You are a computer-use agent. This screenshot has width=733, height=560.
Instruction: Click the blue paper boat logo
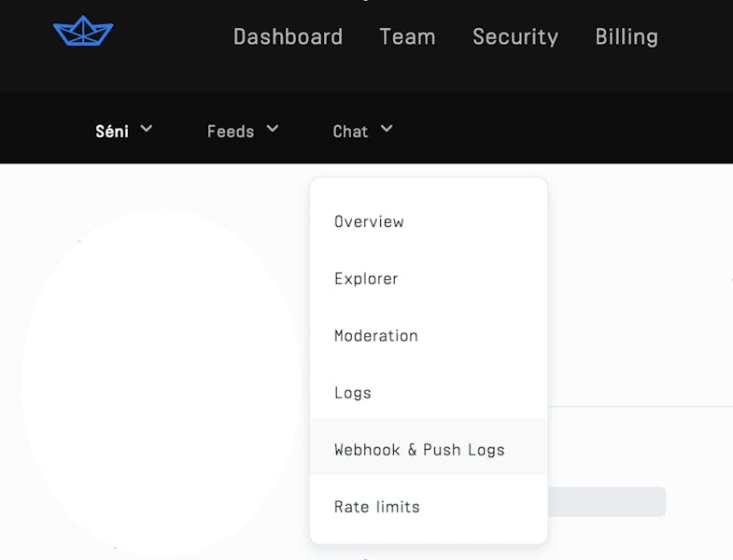(83, 32)
